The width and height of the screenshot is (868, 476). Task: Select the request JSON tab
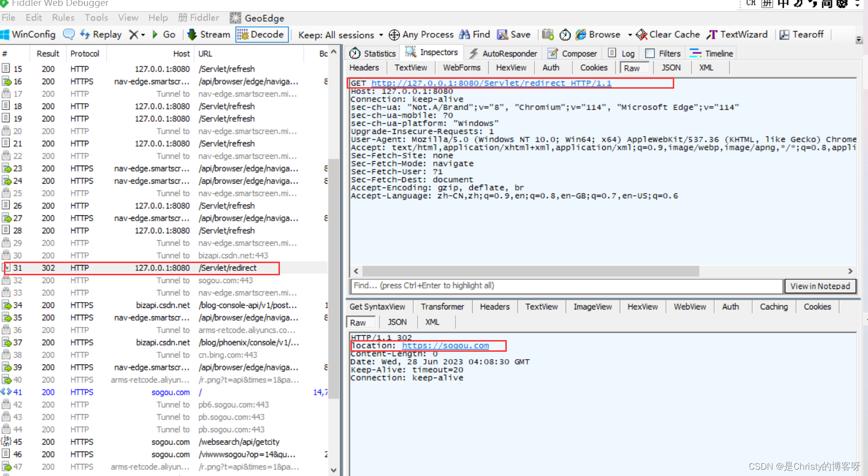671,68
